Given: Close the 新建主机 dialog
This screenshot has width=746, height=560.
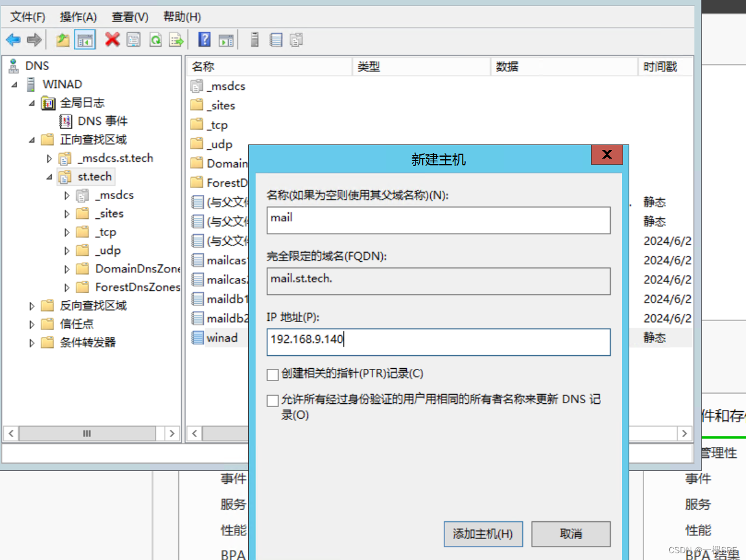Looking at the screenshot, I should pos(607,155).
